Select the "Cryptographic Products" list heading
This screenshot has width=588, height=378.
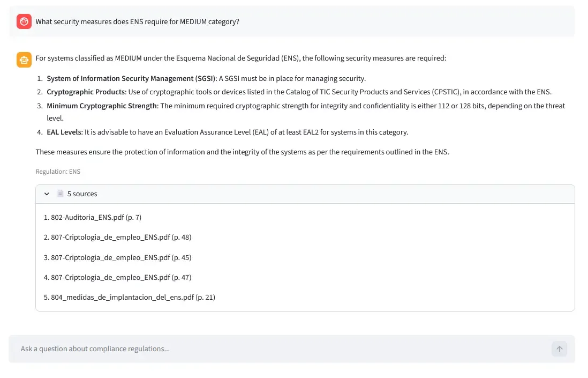(x=86, y=92)
